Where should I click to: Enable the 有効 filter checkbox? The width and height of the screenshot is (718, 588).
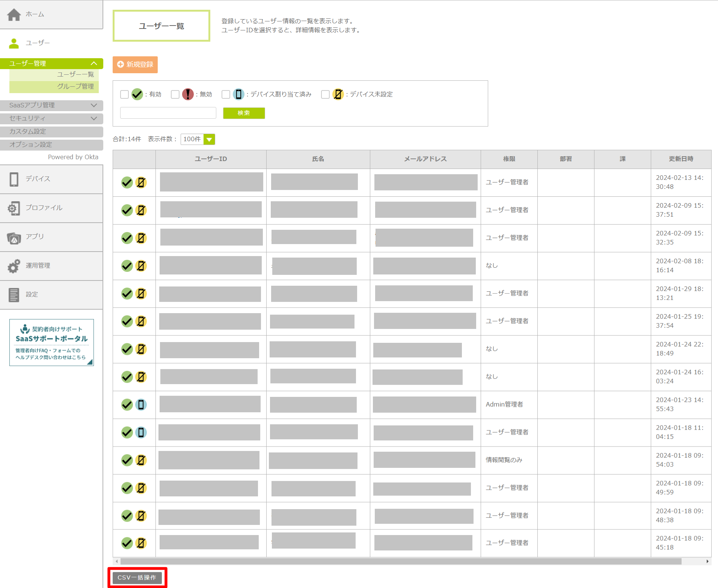[124, 94]
